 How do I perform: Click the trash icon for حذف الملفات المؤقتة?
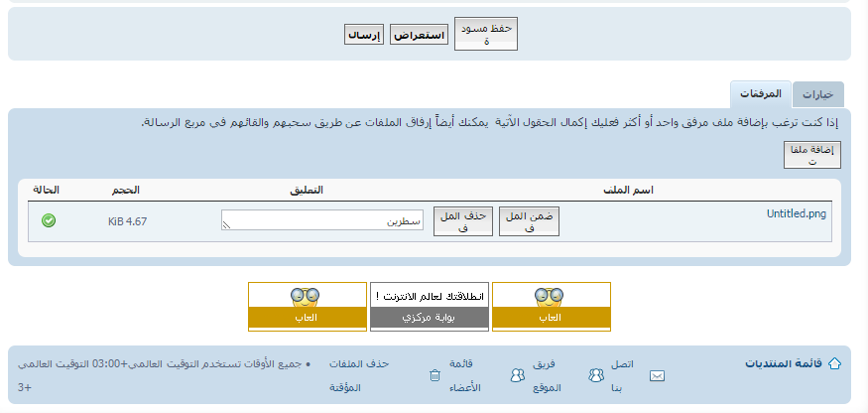434,375
